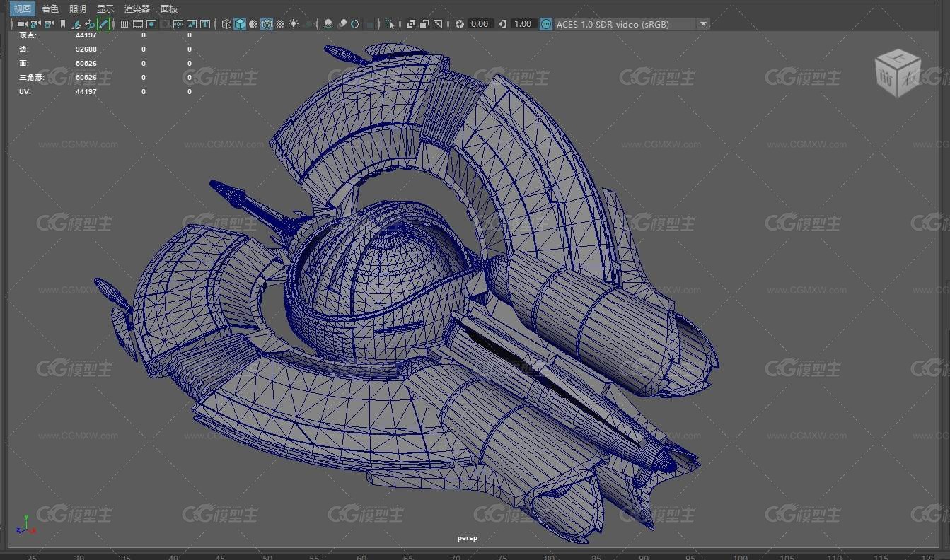
Task: Toggle the X-Ray Joints icon
Action: (438, 24)
